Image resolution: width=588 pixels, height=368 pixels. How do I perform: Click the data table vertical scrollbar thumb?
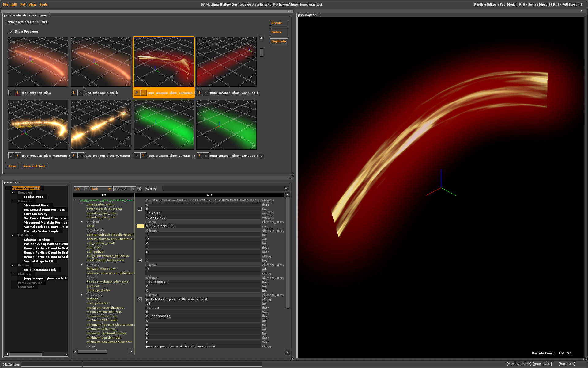click(287, 253)
